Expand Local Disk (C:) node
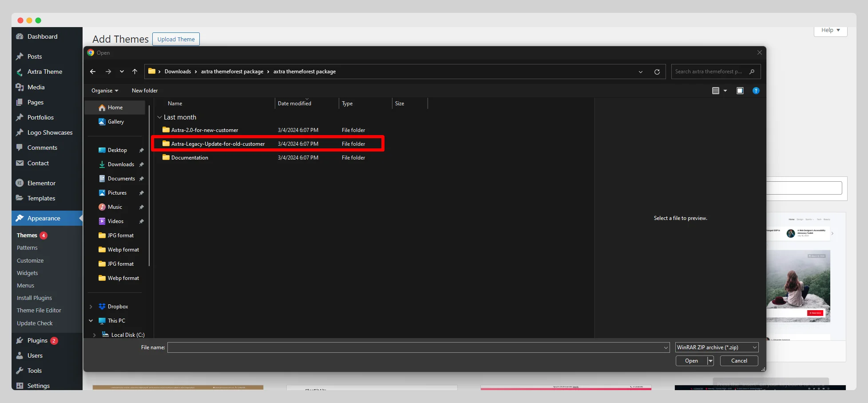This screenshot has width=868, height=403. pyautogui.click(x=94, y=335)
